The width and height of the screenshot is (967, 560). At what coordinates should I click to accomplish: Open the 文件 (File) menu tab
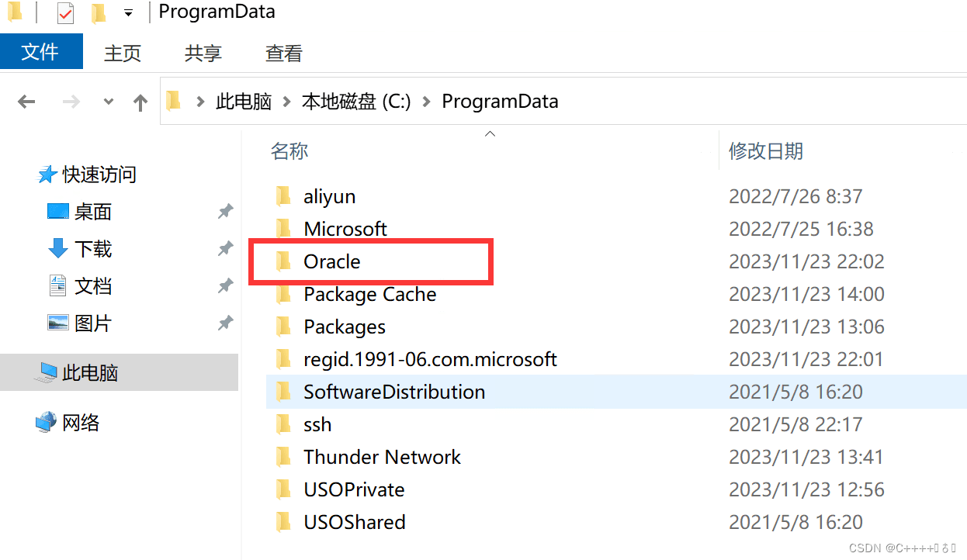[x=41, y=52]
